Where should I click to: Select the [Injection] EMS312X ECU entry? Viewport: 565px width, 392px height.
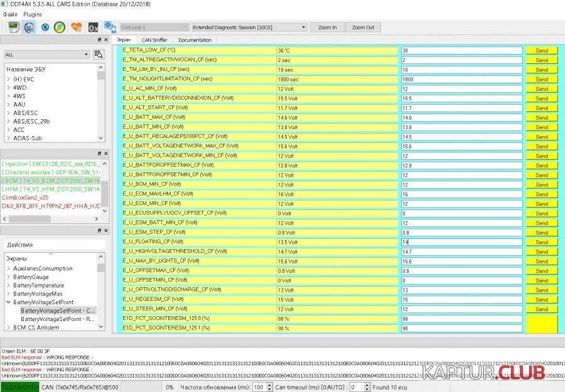[51, 164]
